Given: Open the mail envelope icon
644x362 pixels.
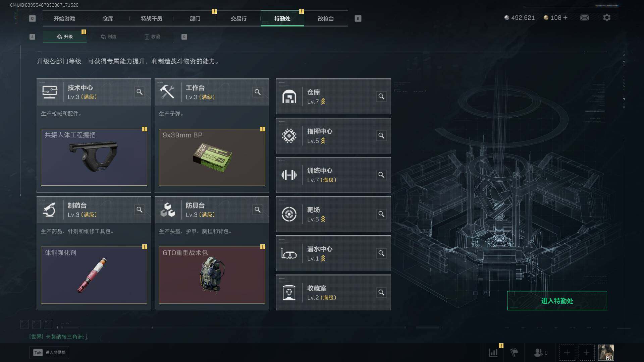Looking at the screenshot, I should pyautogui.click(x=584, y=17).
